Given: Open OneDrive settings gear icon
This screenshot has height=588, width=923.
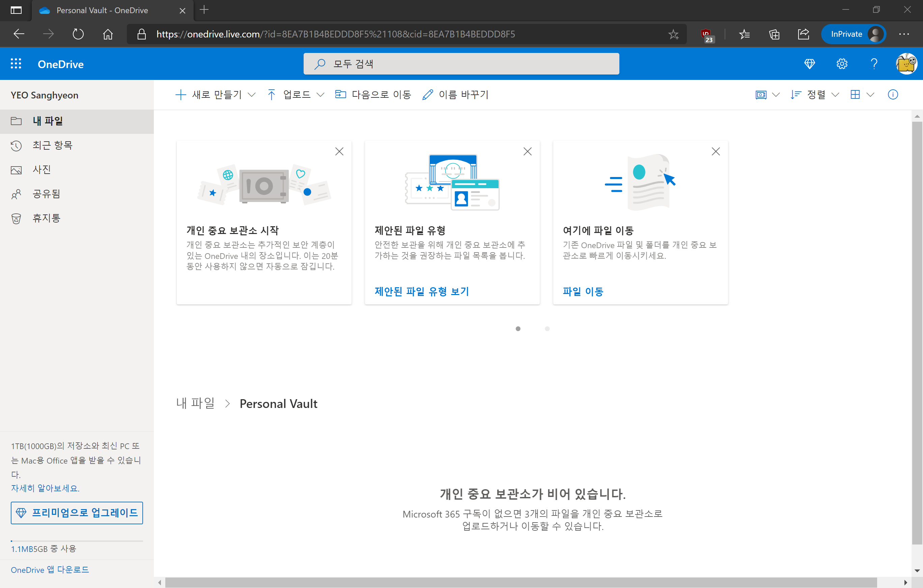Looking at the screenshot, I should pyautogui.click(x=842, y=64).
